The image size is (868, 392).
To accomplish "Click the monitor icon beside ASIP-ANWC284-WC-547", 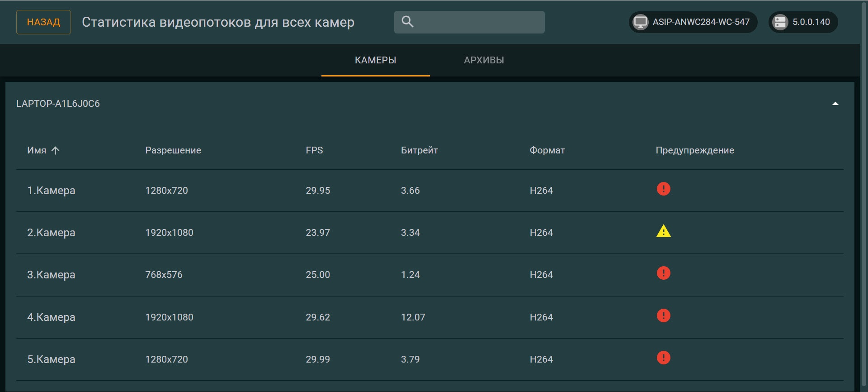I will point(640,22).
